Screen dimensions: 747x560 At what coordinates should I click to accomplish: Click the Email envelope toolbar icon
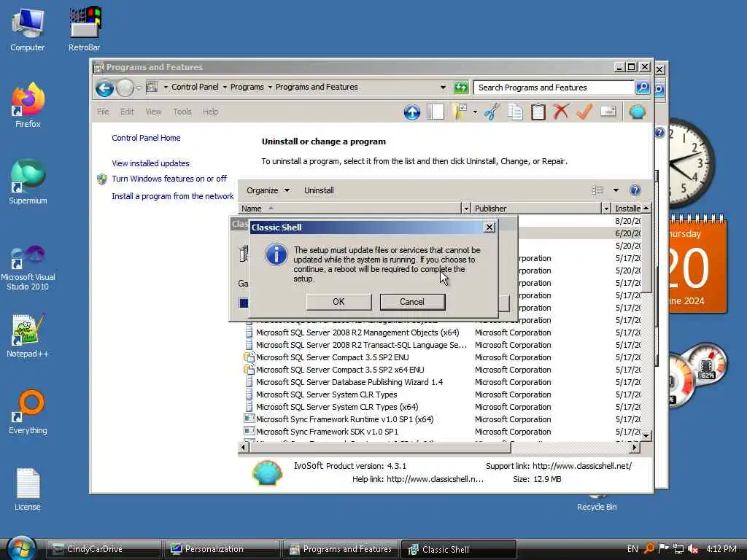tap(608, 112)
